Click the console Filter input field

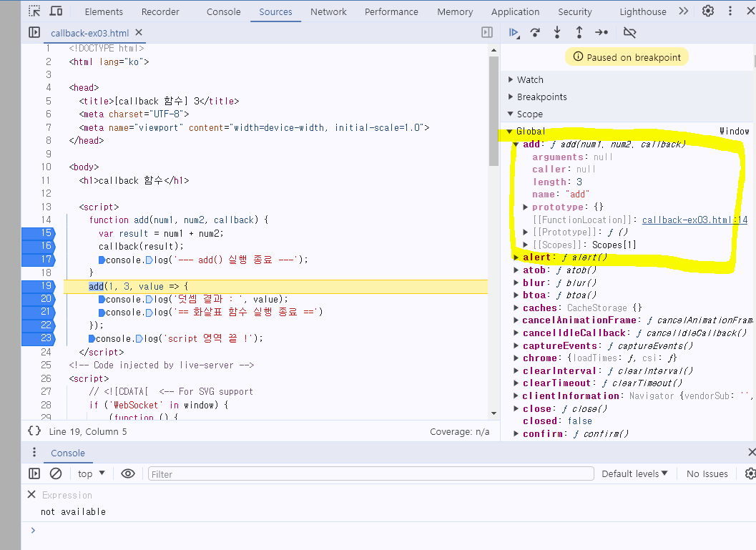(x=370, y=474)
